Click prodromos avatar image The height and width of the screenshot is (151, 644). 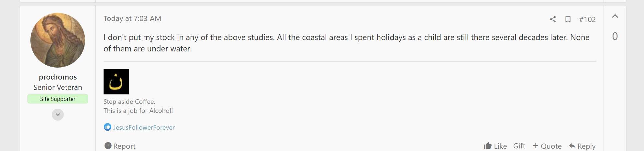point(58,40)
